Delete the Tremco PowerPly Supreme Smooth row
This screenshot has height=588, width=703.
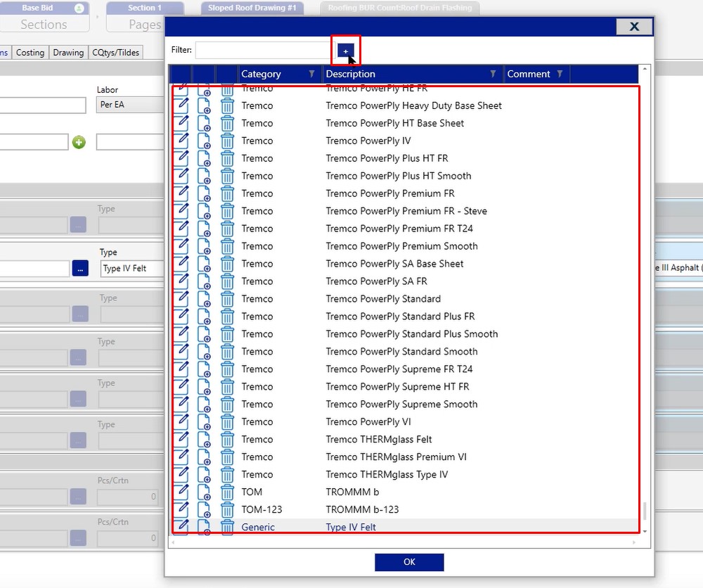tap(227, 404)
